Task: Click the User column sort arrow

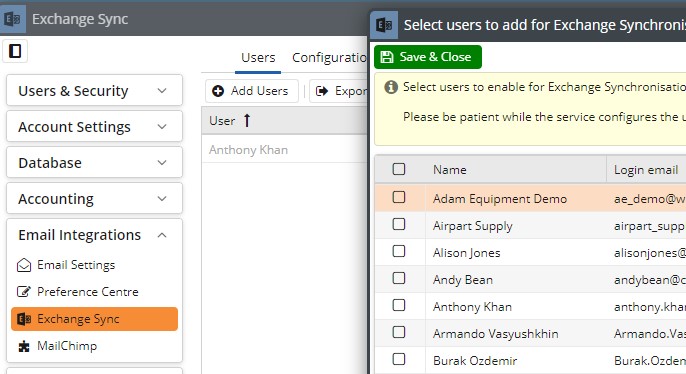Action: [x=247, y=120]
